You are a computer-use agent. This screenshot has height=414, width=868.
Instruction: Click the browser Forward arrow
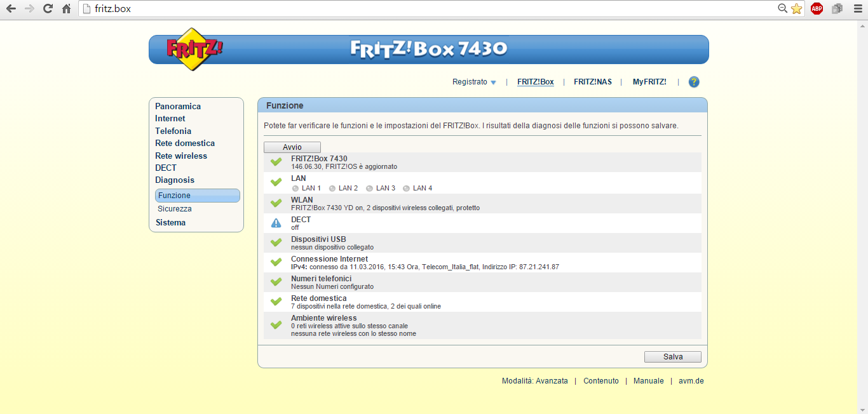[x=29, y=9]
